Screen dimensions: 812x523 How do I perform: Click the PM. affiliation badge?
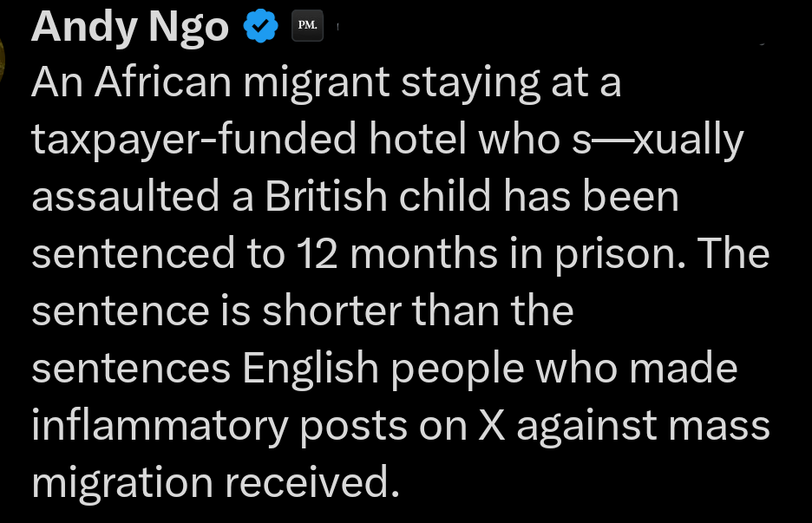tap(307, 27)
